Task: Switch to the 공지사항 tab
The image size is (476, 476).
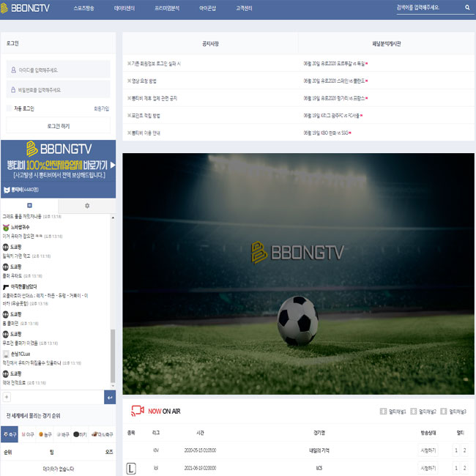Action: [210, 44]
